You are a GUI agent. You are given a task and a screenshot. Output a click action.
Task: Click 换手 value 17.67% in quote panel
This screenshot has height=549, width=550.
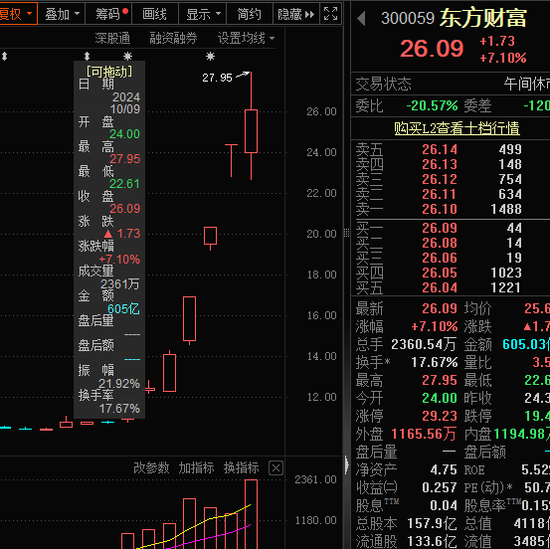point(434,362)
